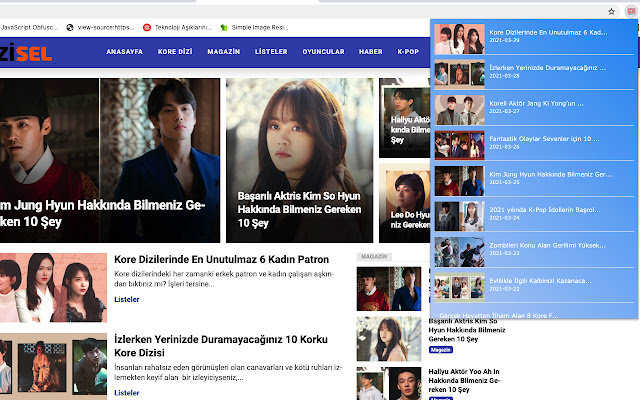Open Lee Do Hyun banner card
640x400 pixels.
404,203
